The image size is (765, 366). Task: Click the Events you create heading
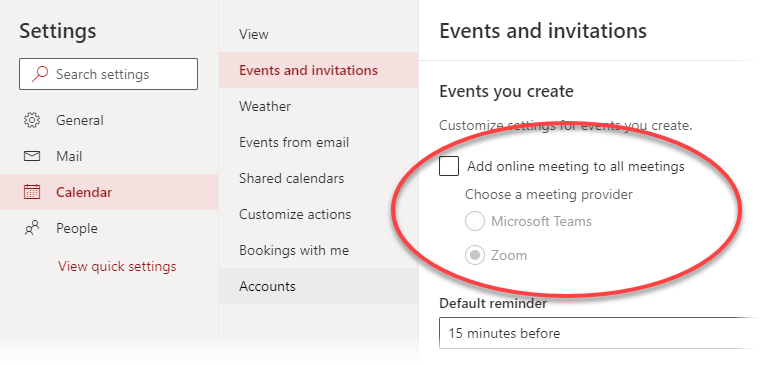(506, 91)
